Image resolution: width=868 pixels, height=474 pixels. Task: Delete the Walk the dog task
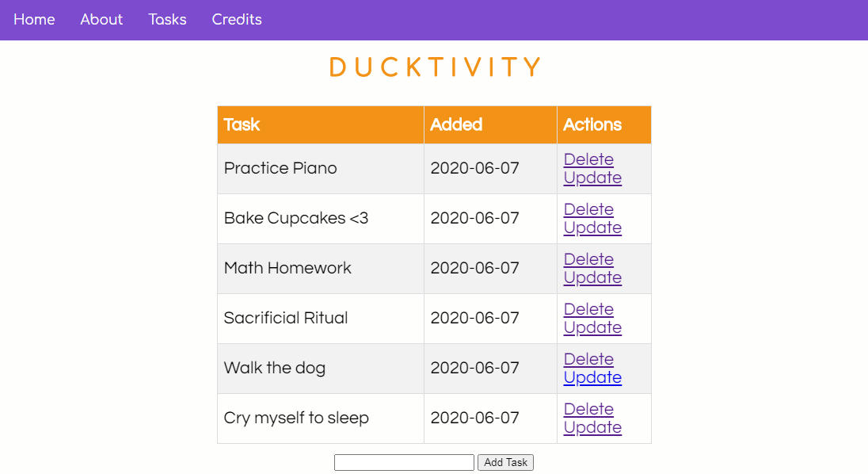point(588,359)
